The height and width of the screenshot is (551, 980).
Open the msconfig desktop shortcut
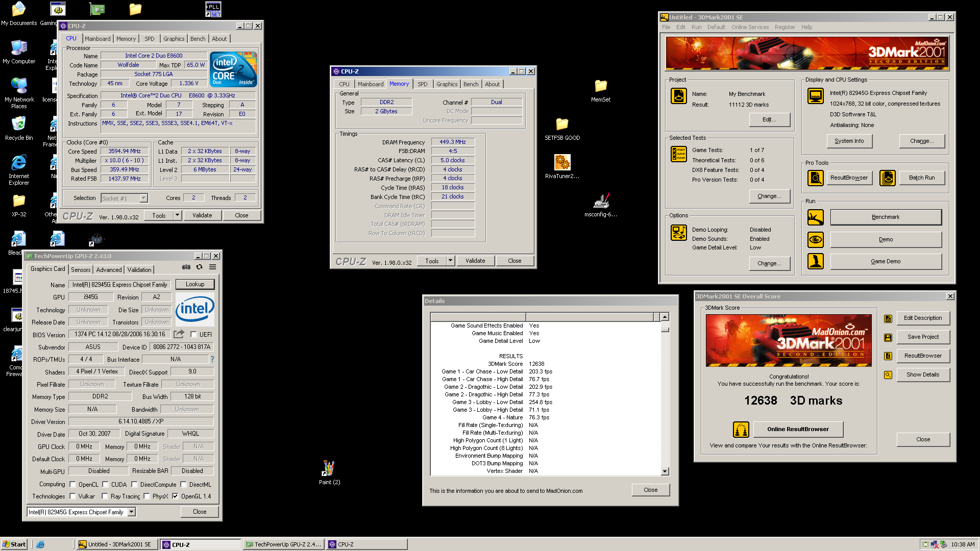[x=601, y=205]
